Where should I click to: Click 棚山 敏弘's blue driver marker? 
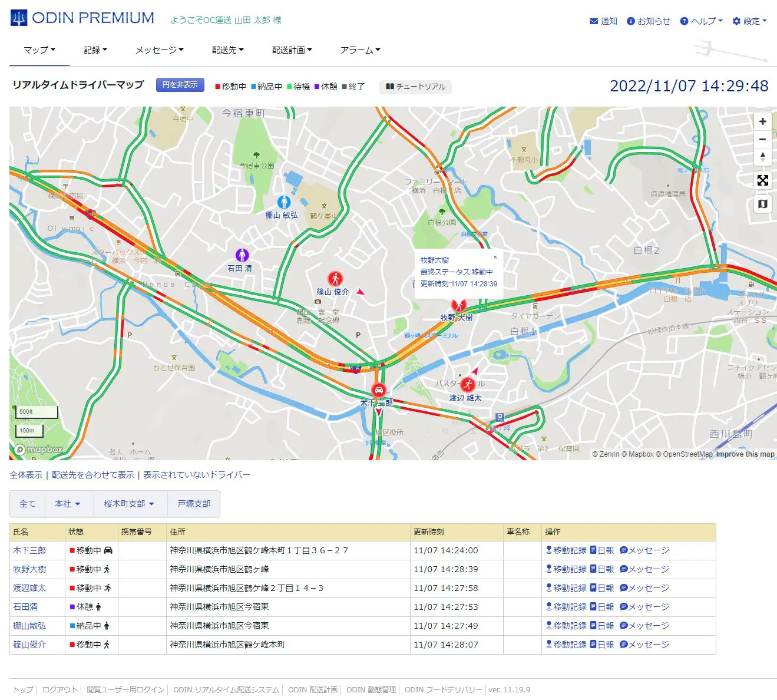284,202
